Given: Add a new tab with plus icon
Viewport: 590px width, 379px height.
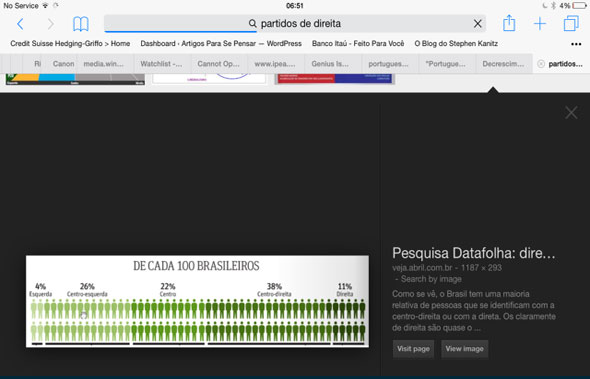Looking at the screenshot, I should 540,24.
